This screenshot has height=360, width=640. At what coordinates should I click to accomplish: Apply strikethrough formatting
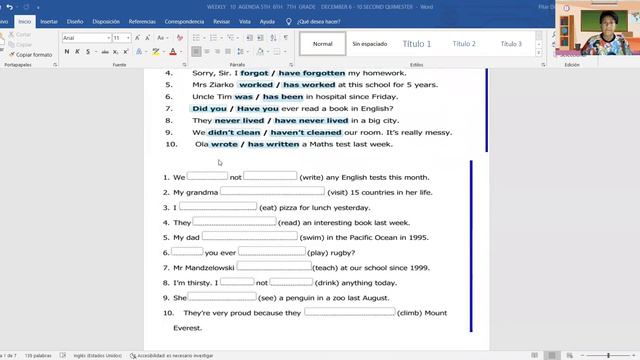tap(105, 51)
